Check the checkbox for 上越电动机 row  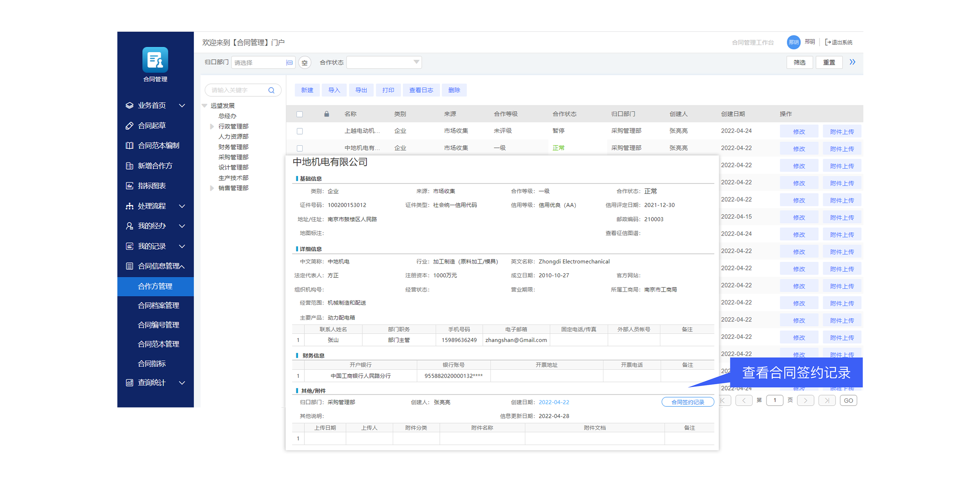[x=300, y=131]
